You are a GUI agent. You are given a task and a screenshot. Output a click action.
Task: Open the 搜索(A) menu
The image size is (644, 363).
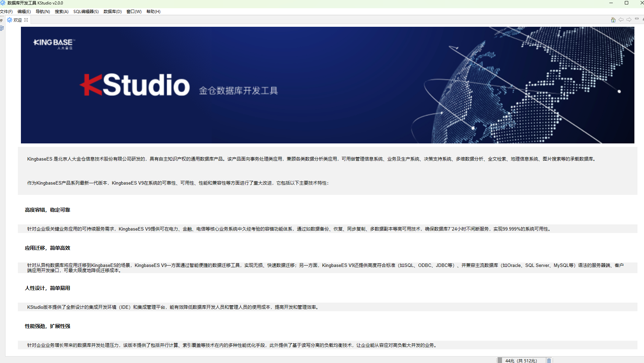[62, 12]
